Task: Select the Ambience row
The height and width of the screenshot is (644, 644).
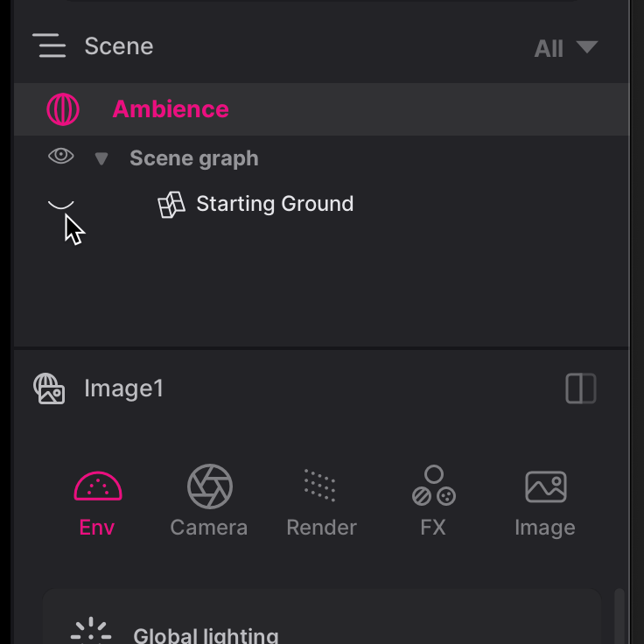Action: click(350, 109)
